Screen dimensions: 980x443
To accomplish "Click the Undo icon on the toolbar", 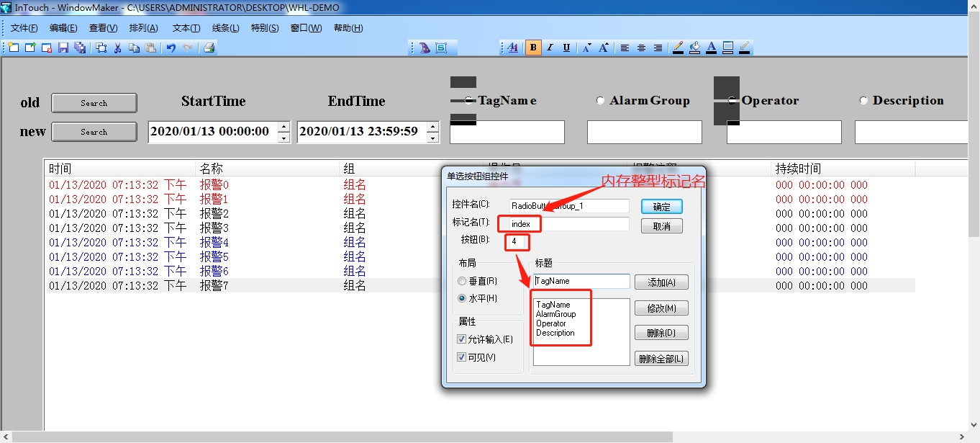I will pyautogui.click(x=171, y=48).
